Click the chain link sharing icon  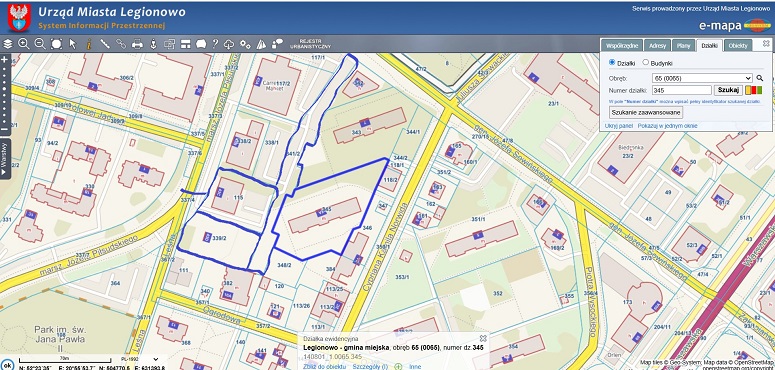(x=121, y=44)
